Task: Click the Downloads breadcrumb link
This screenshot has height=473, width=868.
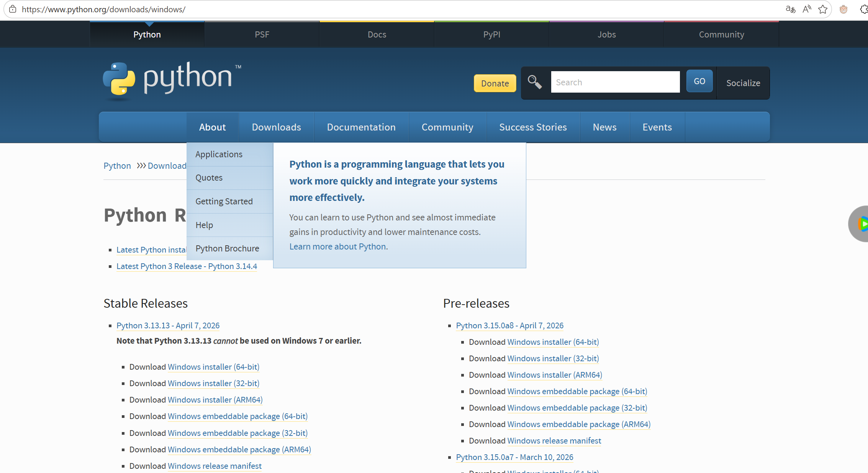Action: point(167,166)
